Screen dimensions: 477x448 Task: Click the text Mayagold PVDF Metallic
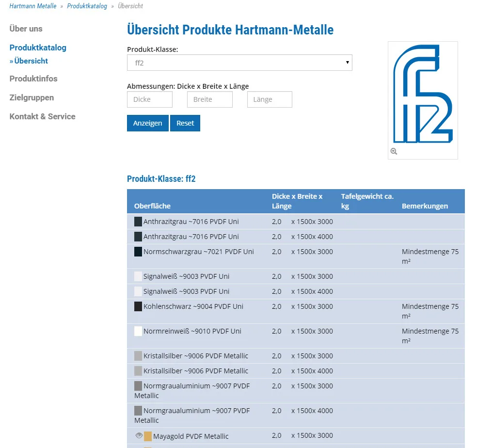tap(191, 436)
